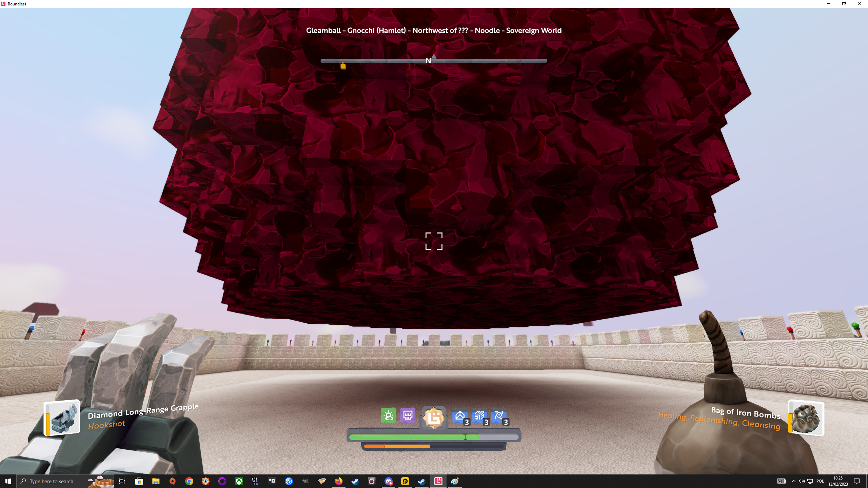The height and width of the screenshot is (488, 868).
Task: Select the Bag of Iron Bombs slot icon
Action: [806, 418]
